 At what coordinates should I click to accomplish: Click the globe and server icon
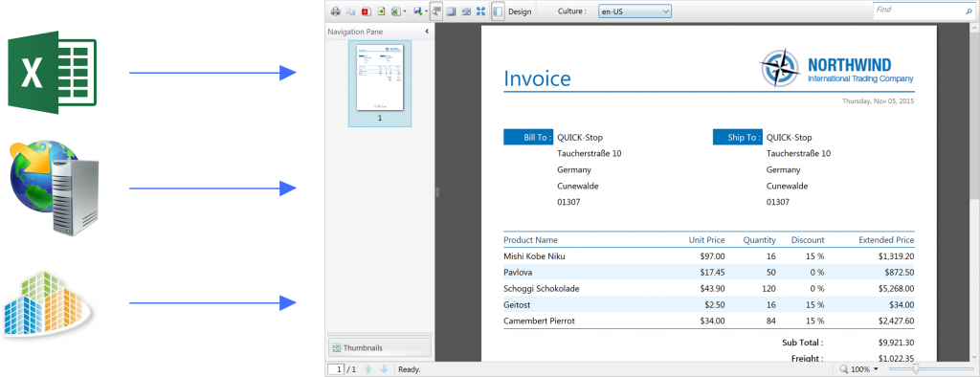click(x=54, y=188)
